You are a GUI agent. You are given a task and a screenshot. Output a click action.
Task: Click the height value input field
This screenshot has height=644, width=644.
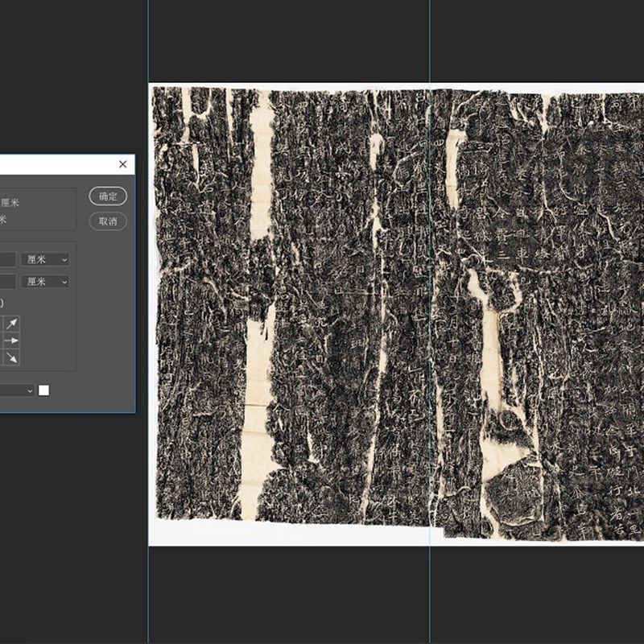pos(8,282)
